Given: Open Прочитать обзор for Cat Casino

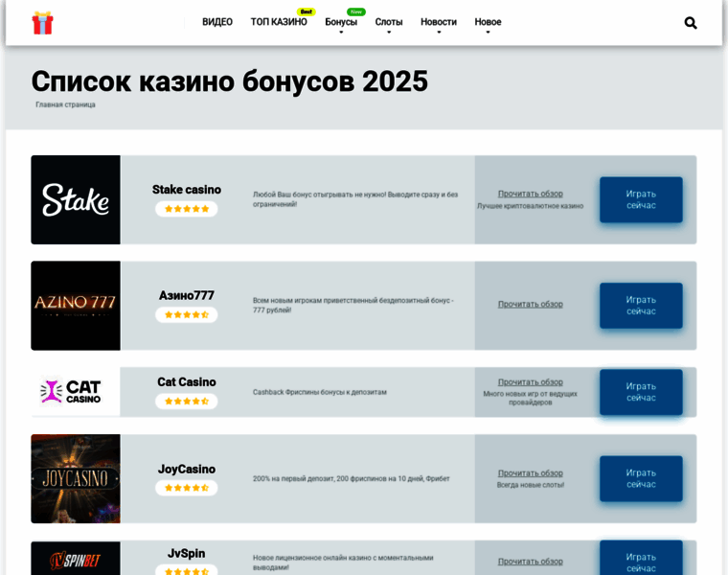Looking at the screenshot, I should point(531,382).
